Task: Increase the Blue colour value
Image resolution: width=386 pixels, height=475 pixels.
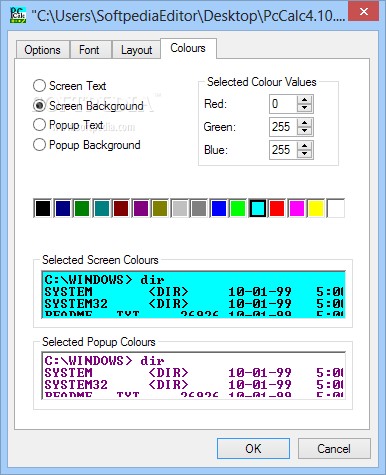Action: (304, 145)
